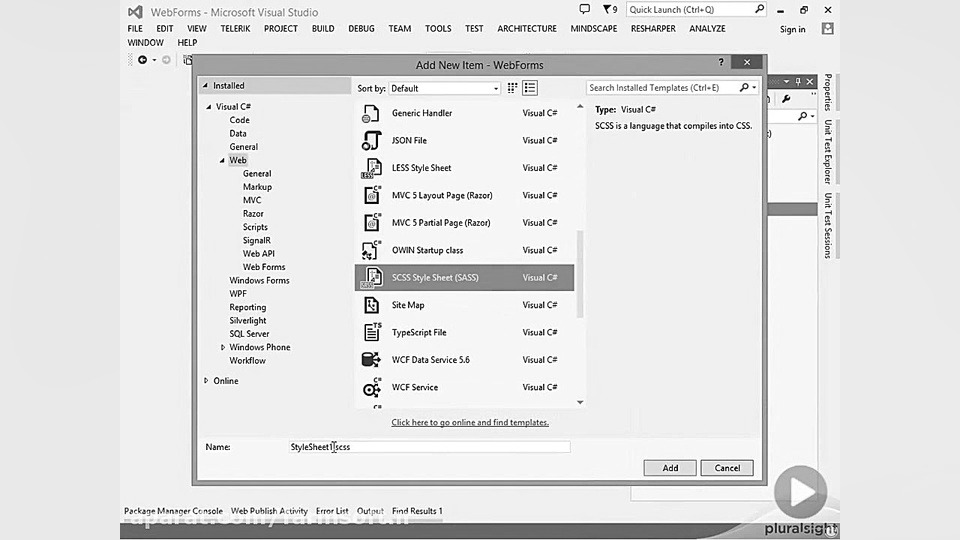The image size is (960, 540).
Task: Select SignalR tree item
Action: coord(257,241)
